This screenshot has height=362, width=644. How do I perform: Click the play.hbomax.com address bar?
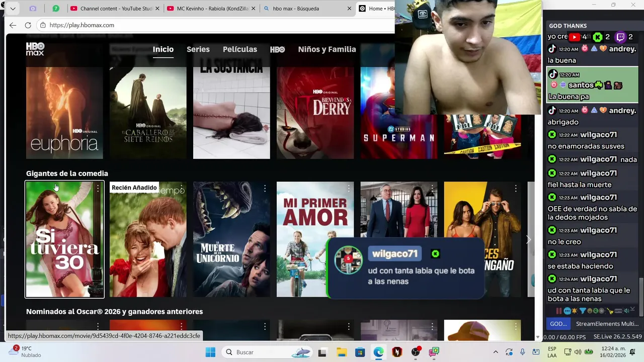pyautogui.click(x=216, y=25)
